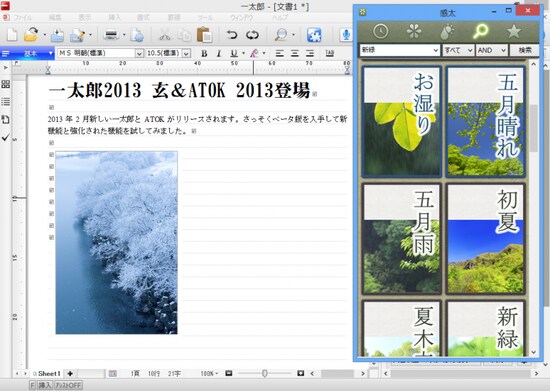Select the 五月晴れ image card
550x391 pixels.
(485, 121)
